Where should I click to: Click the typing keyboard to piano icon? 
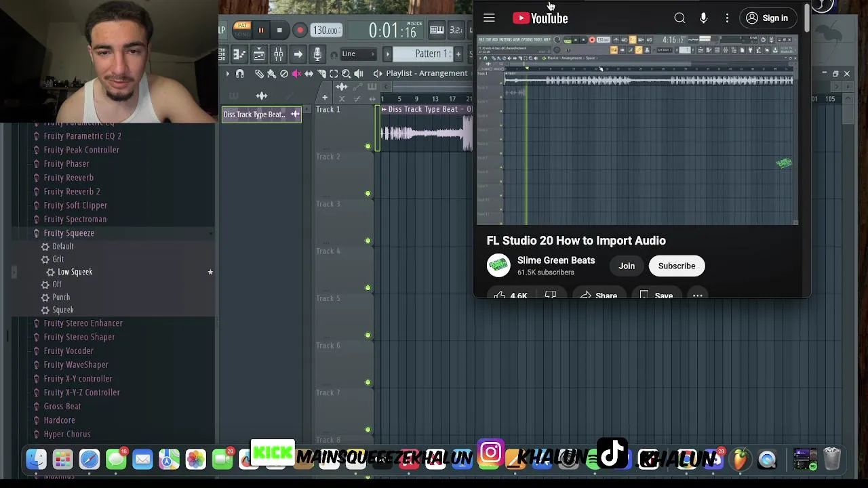point(437,30)
